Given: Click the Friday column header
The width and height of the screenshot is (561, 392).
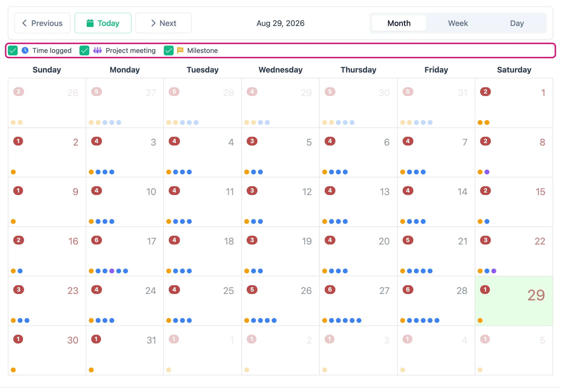Looking at the screenshot, I should [x=436, y=70].
